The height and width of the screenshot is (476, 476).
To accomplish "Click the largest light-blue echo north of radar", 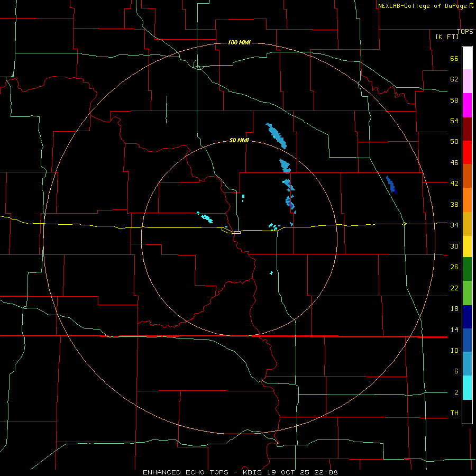I will pos(276,135).
